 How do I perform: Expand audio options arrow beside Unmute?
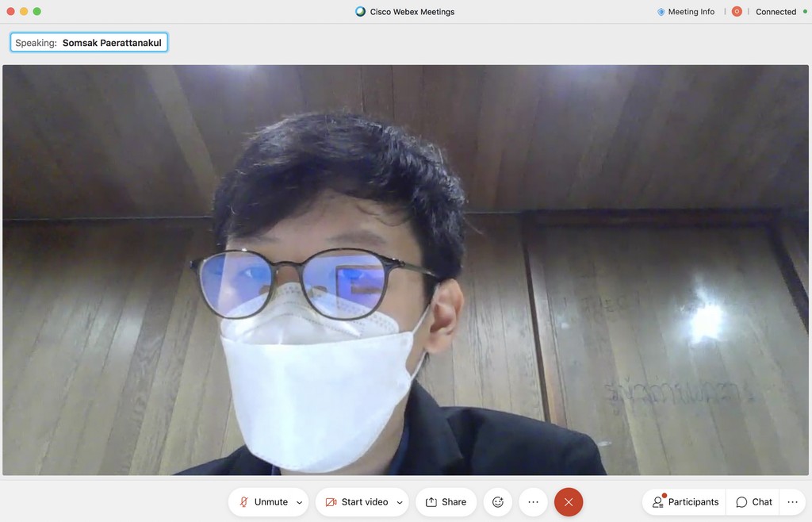pyautogui.click(x=299, y=502)
